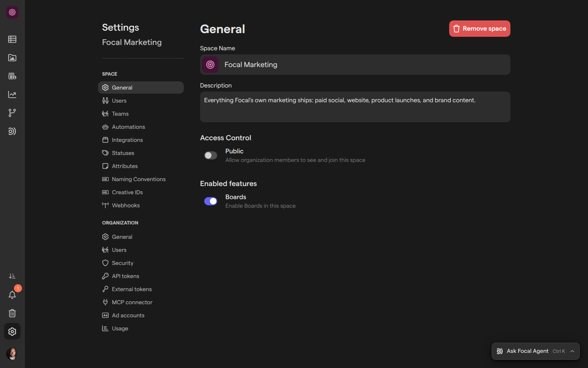Open Ad accounts settings

[x=141, y=315]
